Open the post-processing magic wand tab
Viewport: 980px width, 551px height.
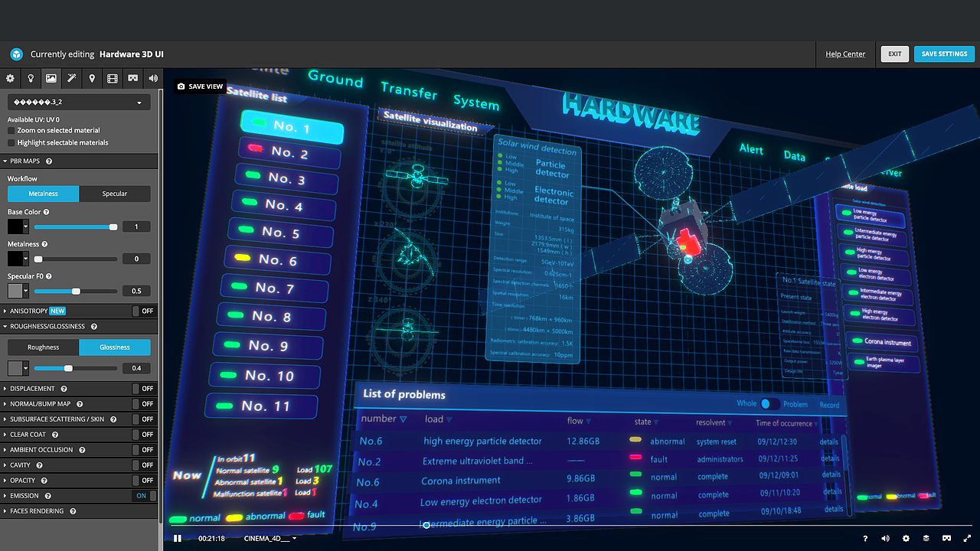pyautogui.click(x=71, y=78)
